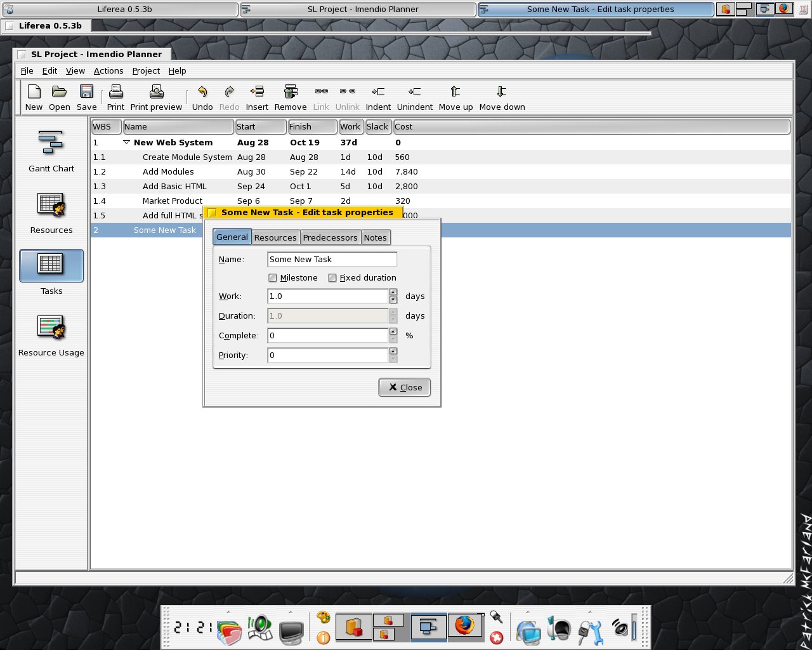Raise the Priority value with up arrow
This screenshot has height=650, width=812.
click(x=393, y=351)
